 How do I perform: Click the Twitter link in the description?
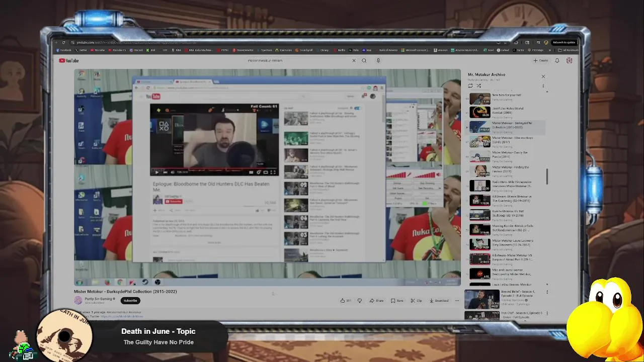121,316
